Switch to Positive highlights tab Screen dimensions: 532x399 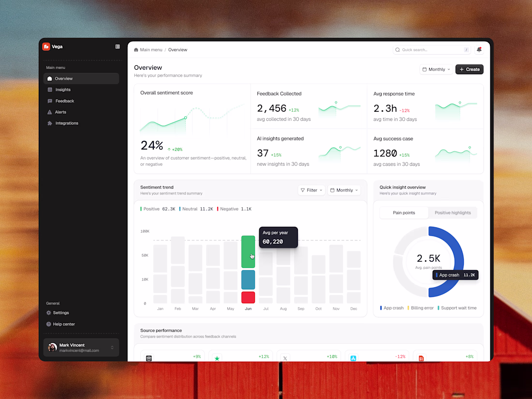click(x=453, y=213)
